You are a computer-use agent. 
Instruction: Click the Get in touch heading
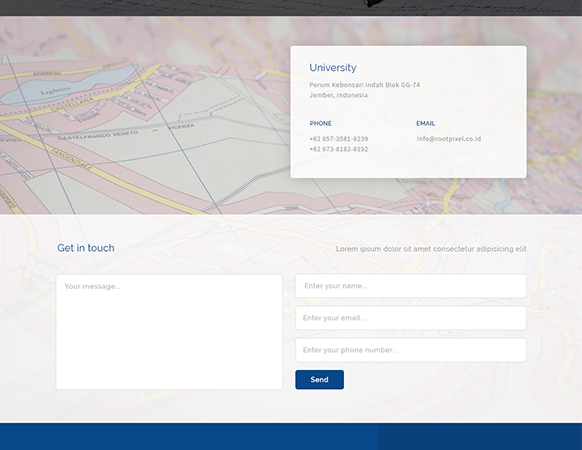[86, 248]
